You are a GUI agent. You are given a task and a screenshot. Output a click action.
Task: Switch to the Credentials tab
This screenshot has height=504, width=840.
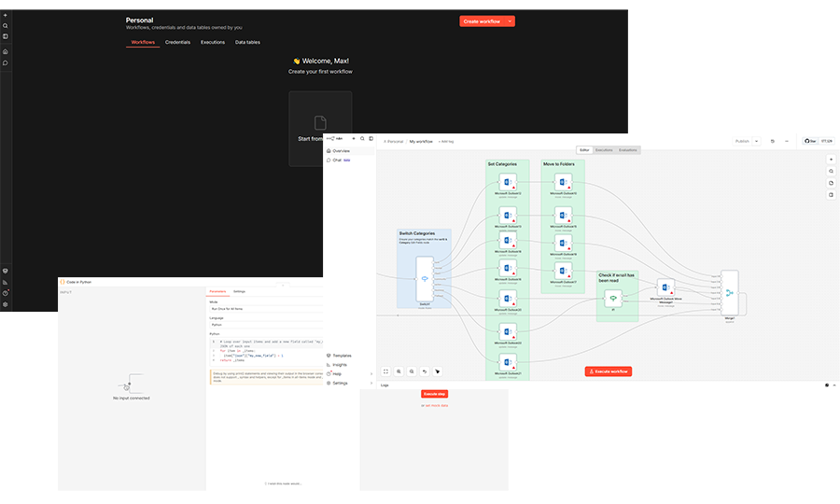point(177,42)
